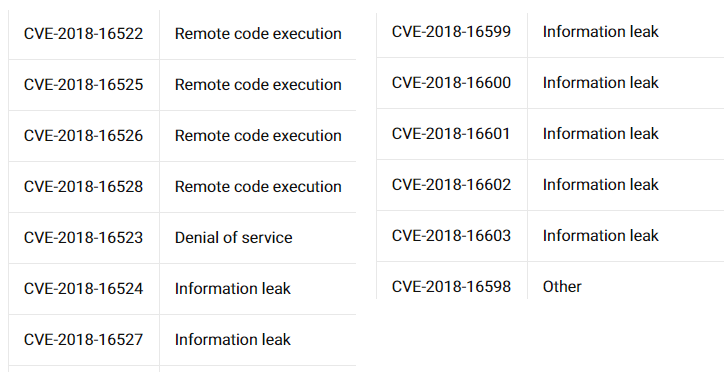Click Information leak beside CVE-2018-16524

pyautogui.click(x=233, y=289)
